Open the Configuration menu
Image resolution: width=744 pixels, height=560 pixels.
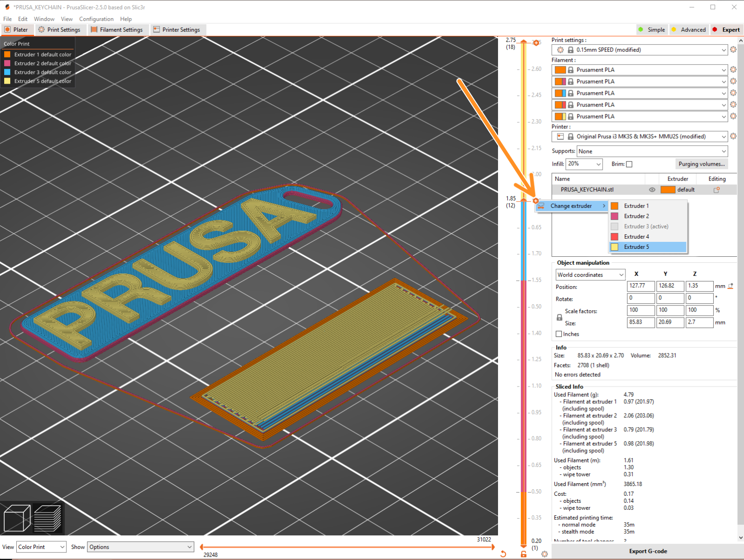tap(96, 19)
